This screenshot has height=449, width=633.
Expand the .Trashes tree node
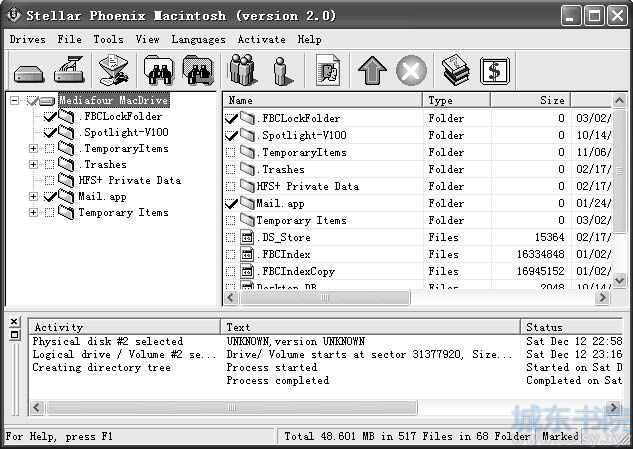(x=34, y=164)
